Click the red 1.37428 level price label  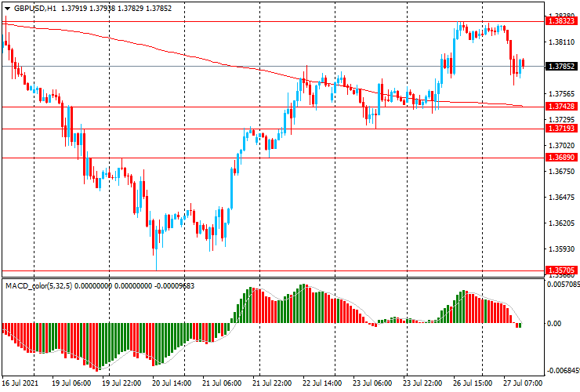(561, 107)
